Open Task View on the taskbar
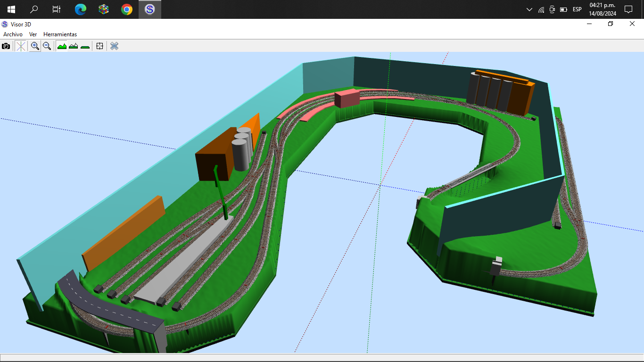Image resolution: width=644 pixels, height=362 pixels. (57, 9)
